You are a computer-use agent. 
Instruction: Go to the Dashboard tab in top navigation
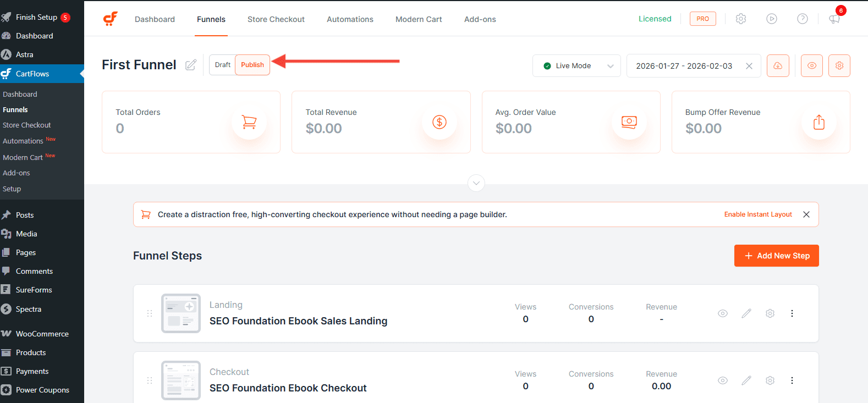[x=155, y=19]
